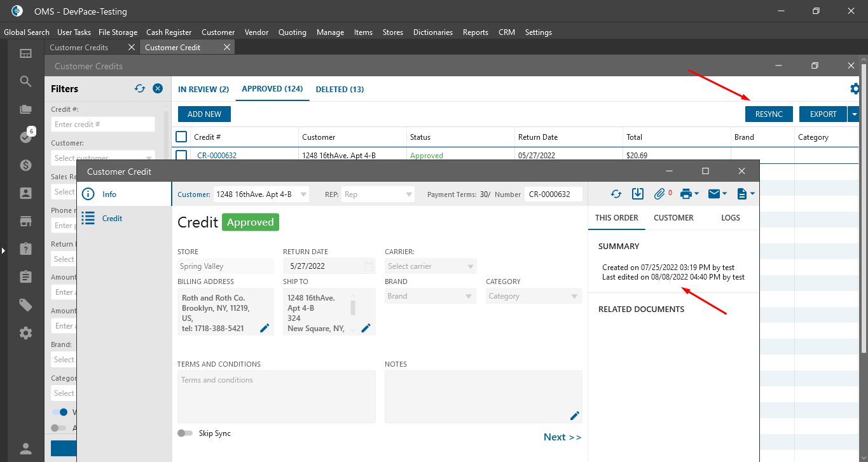Click the Enter credit # filter field
The height and width of the screenshot is (462, 868).
point(103,125)
